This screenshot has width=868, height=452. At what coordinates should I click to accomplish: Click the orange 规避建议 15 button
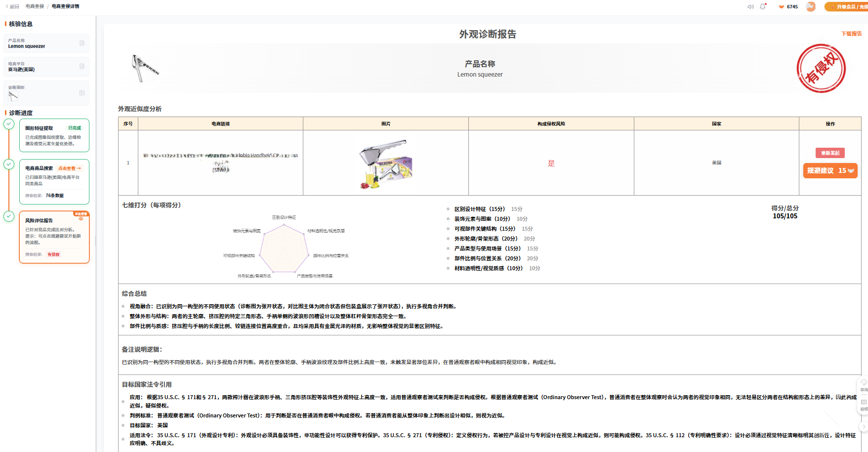(x=830, y=170)
